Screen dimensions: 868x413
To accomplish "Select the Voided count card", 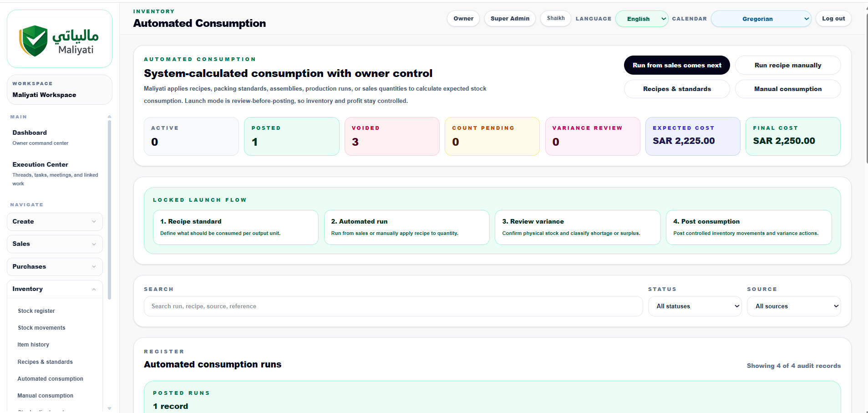I will coord(392,137).
